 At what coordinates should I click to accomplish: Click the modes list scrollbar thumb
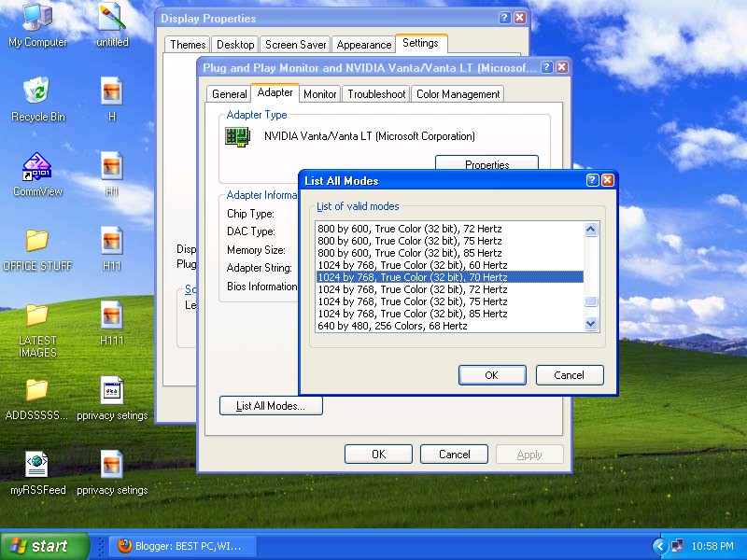(x=591, y=301)
